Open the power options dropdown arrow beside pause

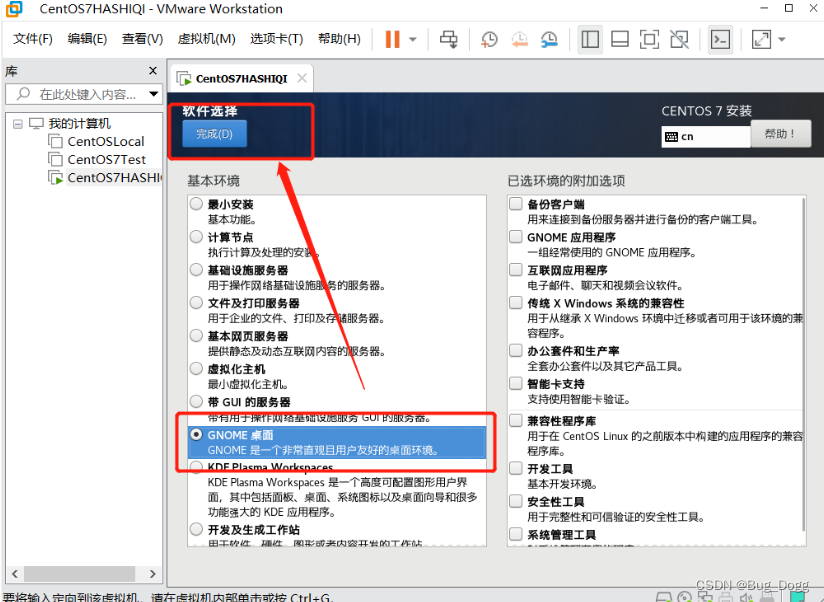point(413,39)
